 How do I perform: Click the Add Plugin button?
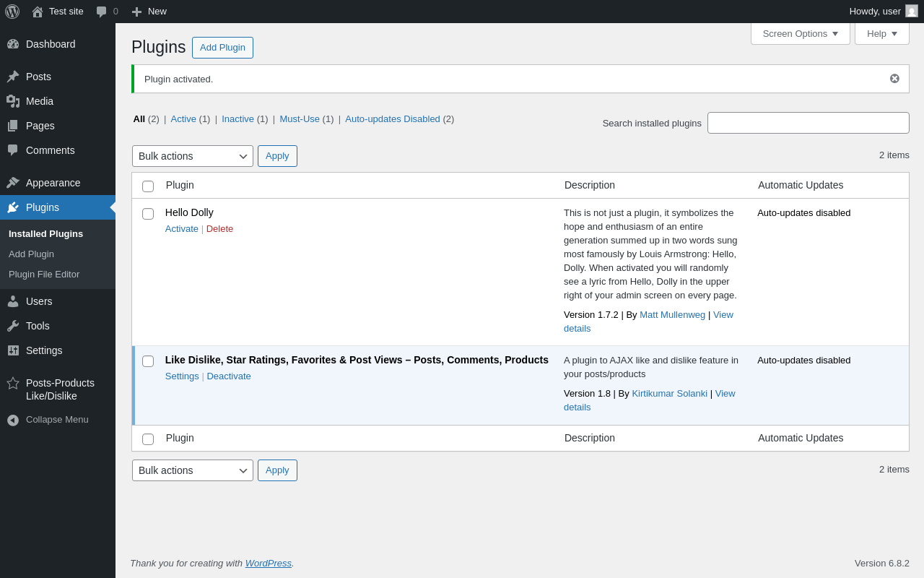(222, 48)
